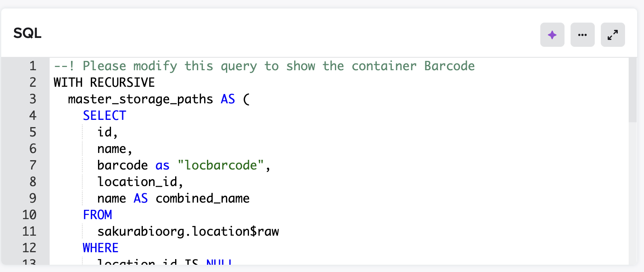Click the combined_name alias

pyautogui.click(x=203, y=199)
